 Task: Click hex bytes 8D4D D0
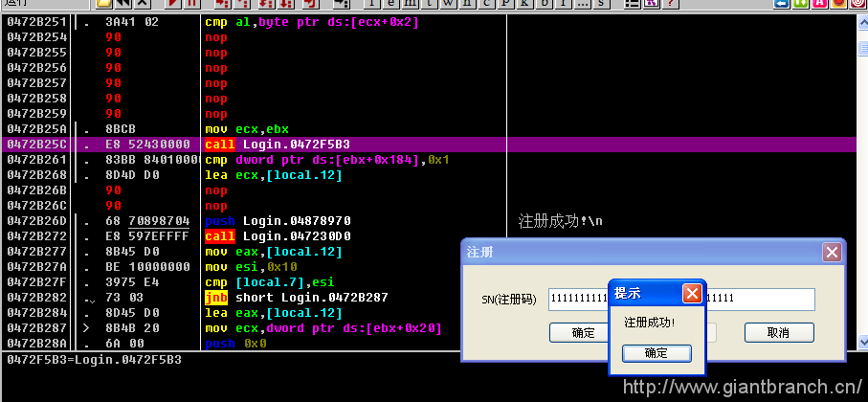(132, 175)
